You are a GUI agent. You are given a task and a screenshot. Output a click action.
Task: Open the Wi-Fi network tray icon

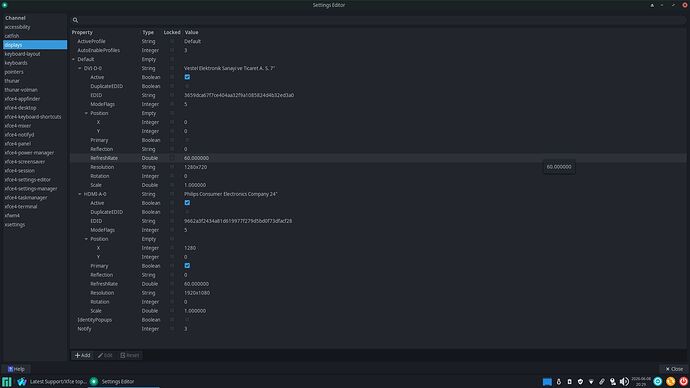[x=591, y=381]
